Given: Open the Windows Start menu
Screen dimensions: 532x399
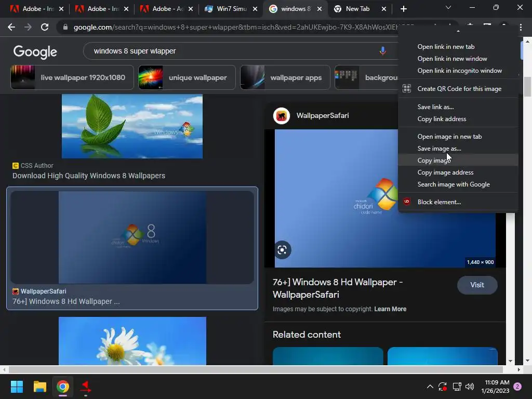Looking at the screenshot, I should (x=17, y=387).
